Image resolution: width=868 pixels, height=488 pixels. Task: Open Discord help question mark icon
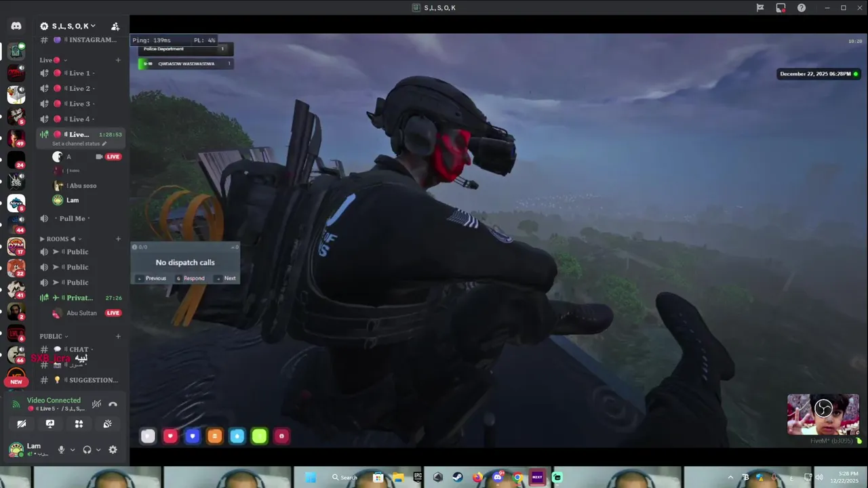[802, 8]
